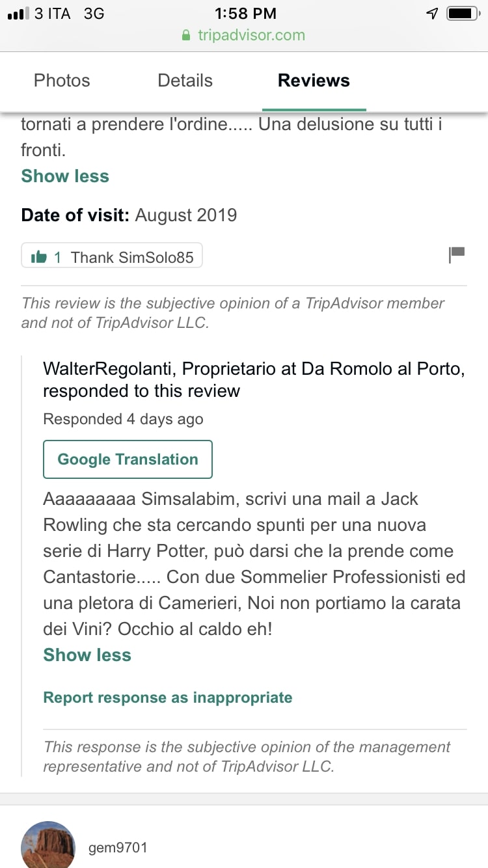Screen dimensions: 488x868
Task: Click Thank SimSolo85 button
Action: coord(112,256)
